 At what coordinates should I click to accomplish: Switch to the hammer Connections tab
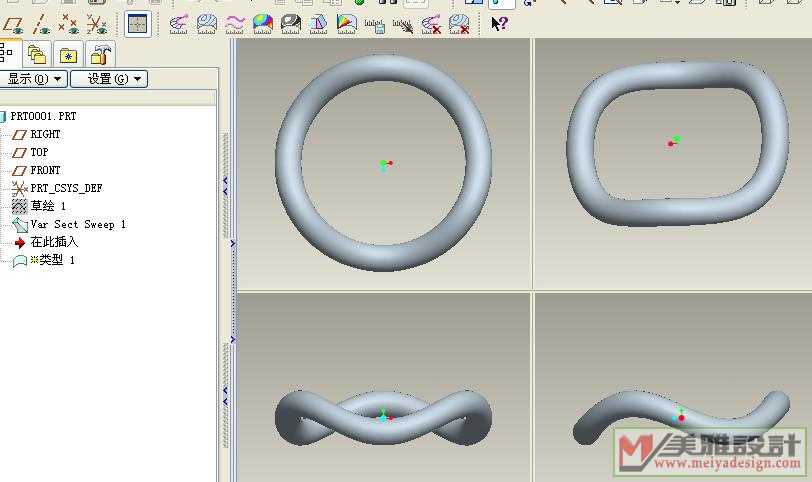click(x=99, y=54)
